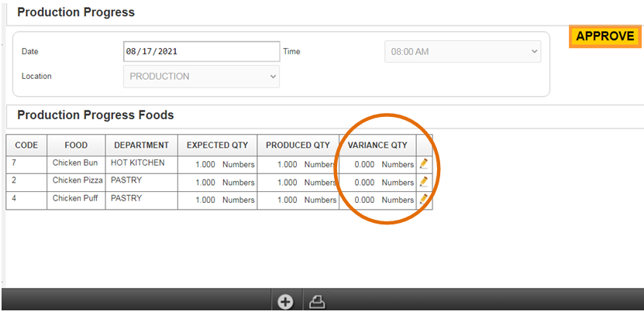Click the PRODUCED QTY column header
This screenshot has width=644, height=315.
[x=298, y=146]
